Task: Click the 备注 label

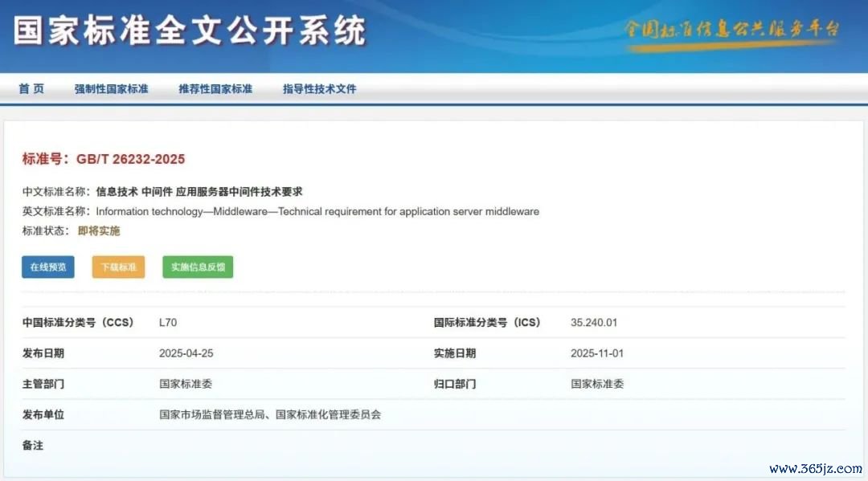Action: tap(33, 446)
